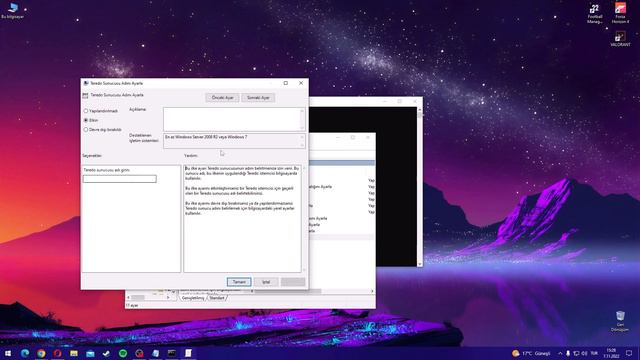Click left arrow of tree pane scrollbar
The width and height of the screenshot is (640, 360).
point(129,298)
